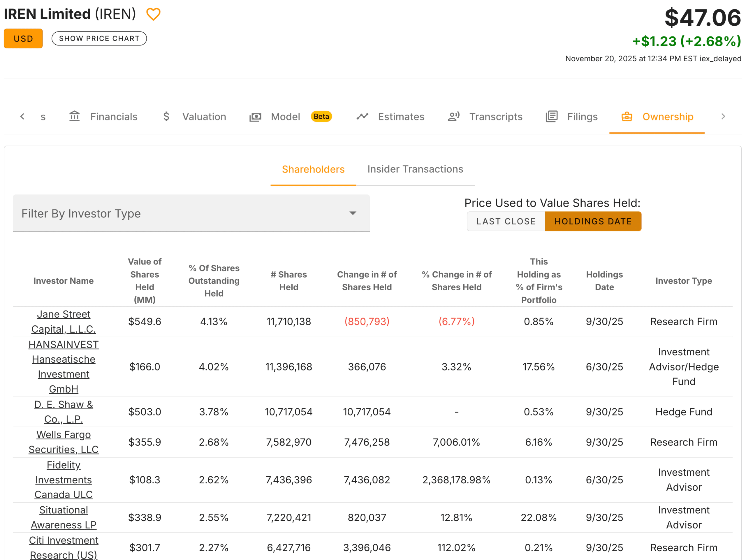Select the Holdings Date pricing option
This screenshot has height=560, width=746.
pos(593,221)
